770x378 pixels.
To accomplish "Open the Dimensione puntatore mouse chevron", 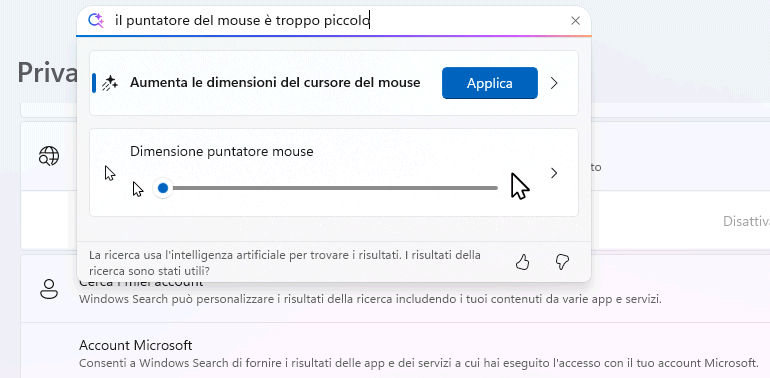I will (554, 173).
